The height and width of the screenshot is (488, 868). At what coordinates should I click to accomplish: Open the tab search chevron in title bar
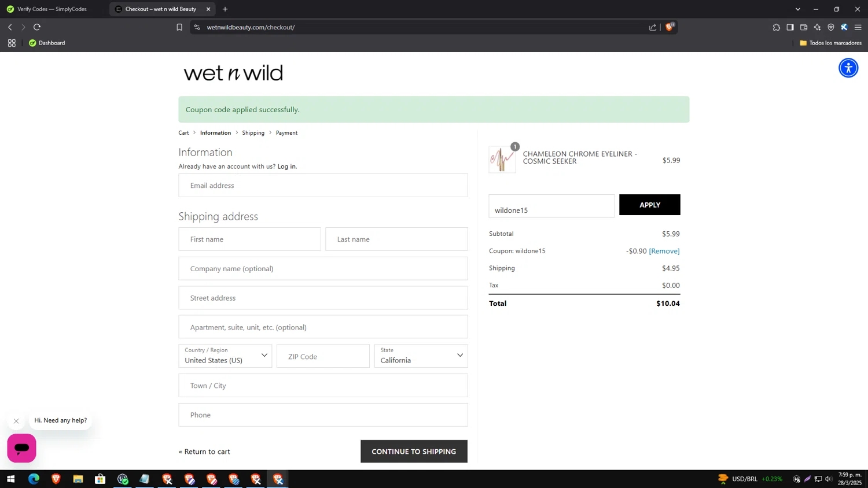(798, 9)
